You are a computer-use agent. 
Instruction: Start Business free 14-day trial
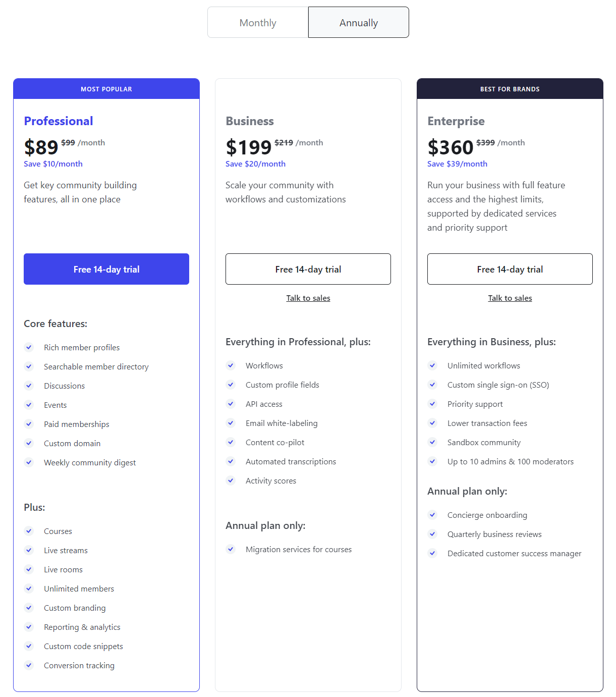click(x=308, y=269)
